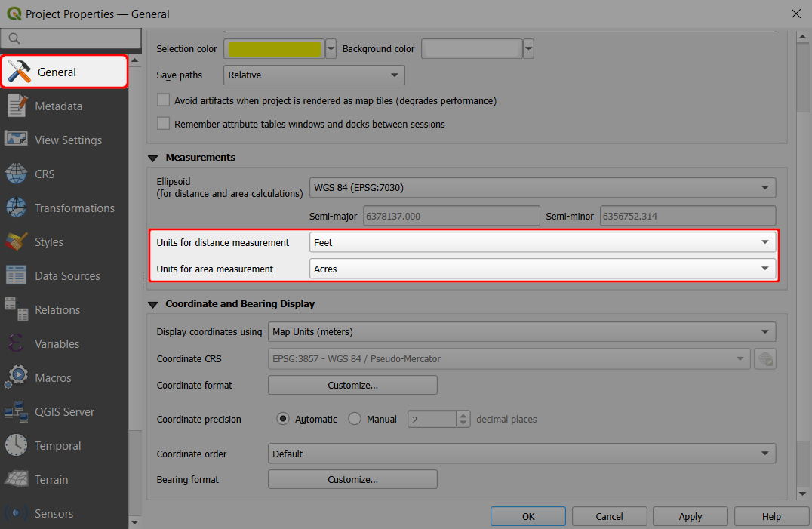This screenshot has width=812, height=529.
Task: Click the Metadata document icon
Action: coord(17,106)
